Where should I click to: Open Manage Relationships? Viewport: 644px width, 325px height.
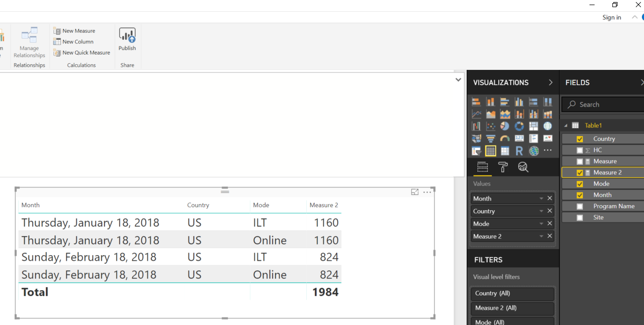pos(29,43)
